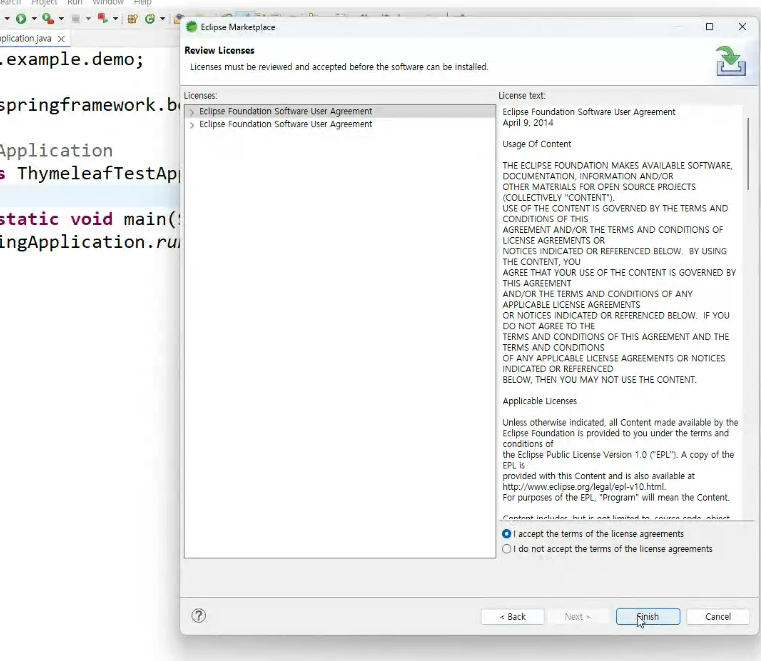Click the 'Usage Of Content' heading

[537, 144]
